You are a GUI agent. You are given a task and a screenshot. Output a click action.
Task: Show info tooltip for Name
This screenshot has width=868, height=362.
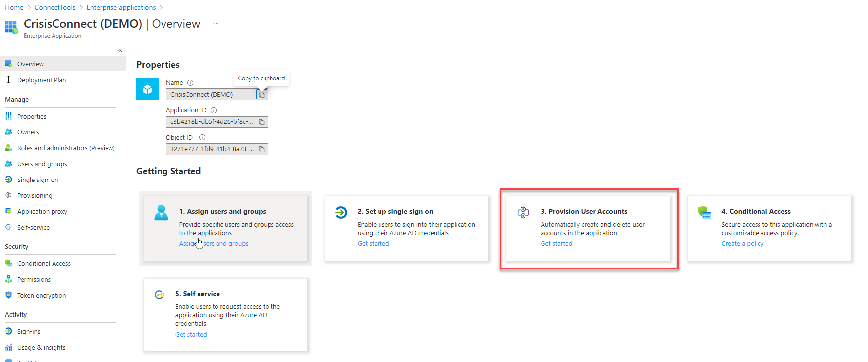pos(190,83)
